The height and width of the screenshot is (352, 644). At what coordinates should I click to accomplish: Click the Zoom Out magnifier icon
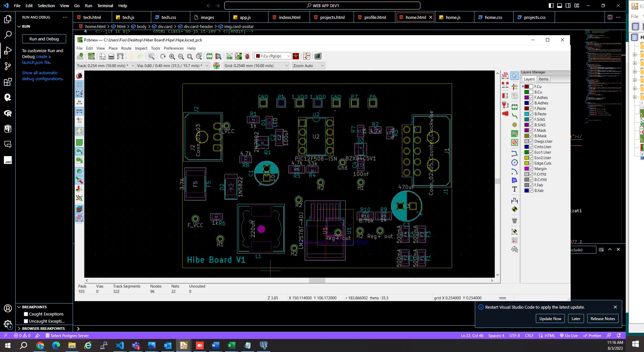tap(181, 56)
